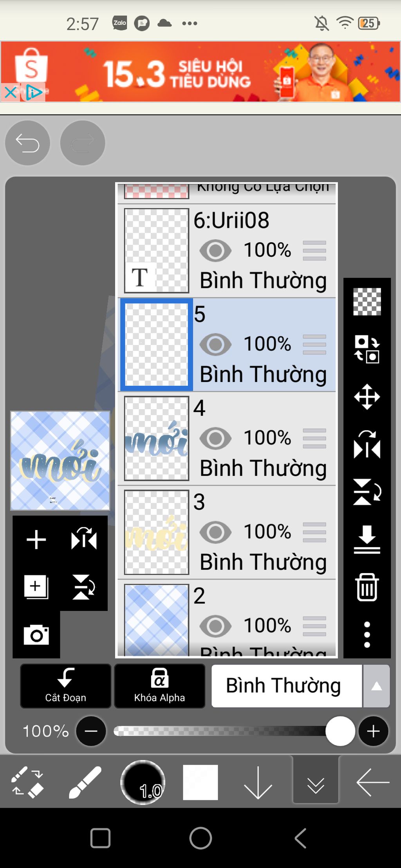Toggle Khóa Alpha lock button
The image size is (401, 868).
pos(159,686)
